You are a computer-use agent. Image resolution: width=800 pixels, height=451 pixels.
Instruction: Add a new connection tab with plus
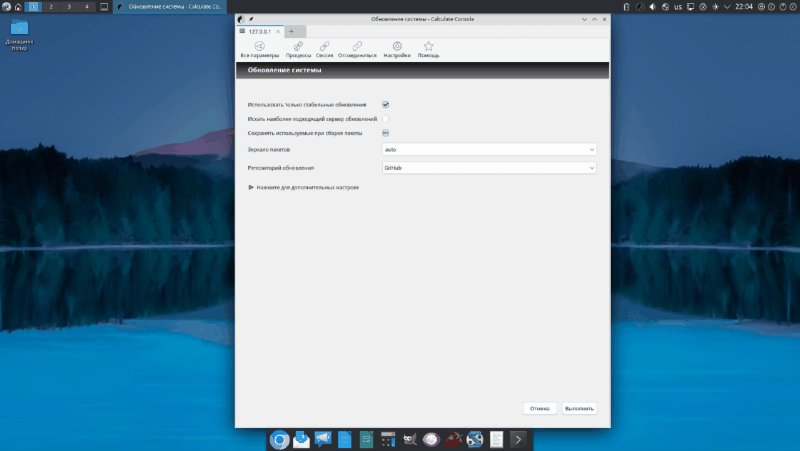pyautogui.click(x=291, y=32)
